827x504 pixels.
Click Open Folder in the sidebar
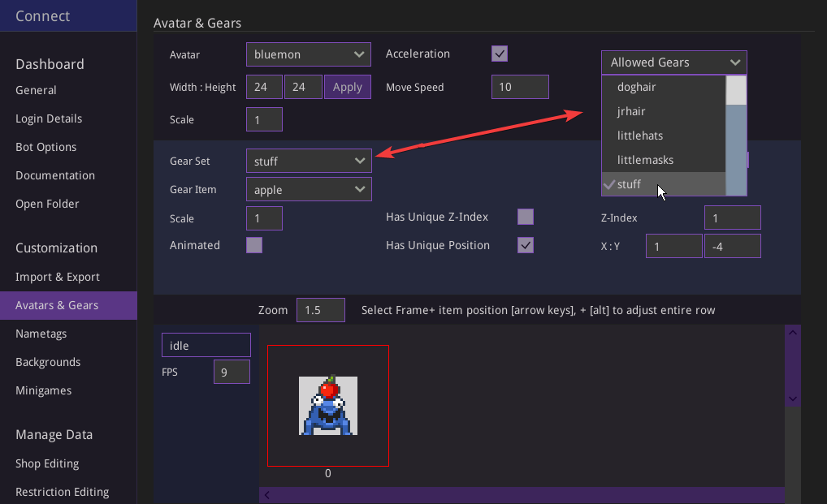pyautogui.click(x=47, y=204)
